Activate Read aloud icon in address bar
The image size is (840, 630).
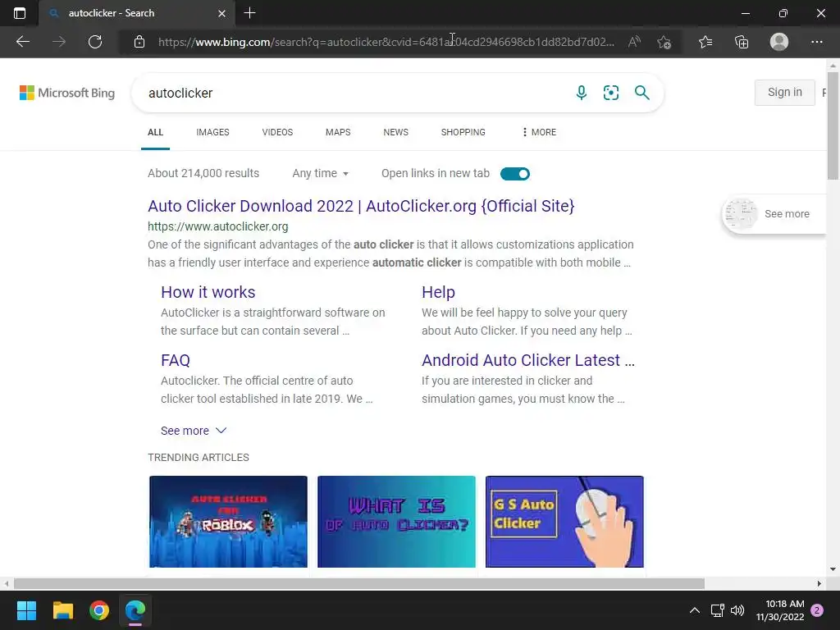pos(634,42)
